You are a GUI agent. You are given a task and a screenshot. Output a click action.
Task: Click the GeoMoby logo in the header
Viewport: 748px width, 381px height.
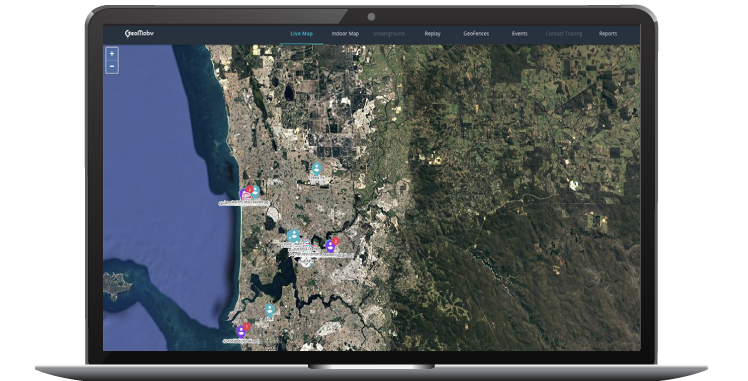(139, 33)
